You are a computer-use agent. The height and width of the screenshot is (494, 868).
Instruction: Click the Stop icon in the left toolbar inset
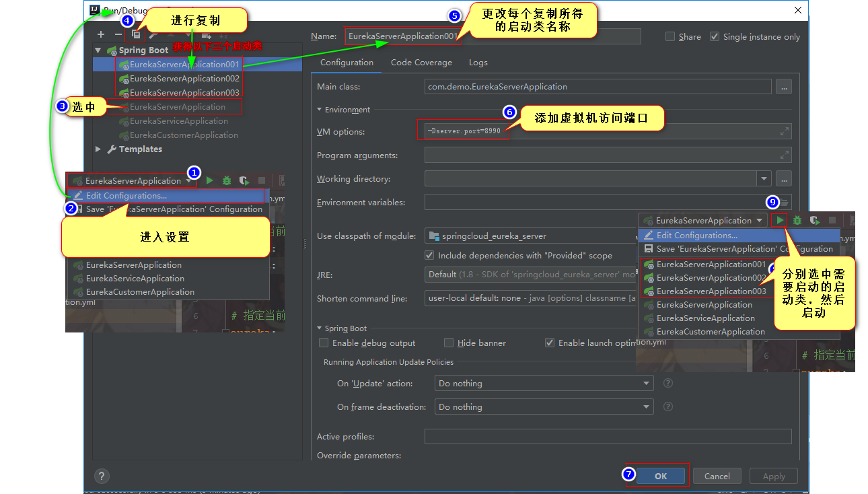pyautogui.click(x=262, y=180)
